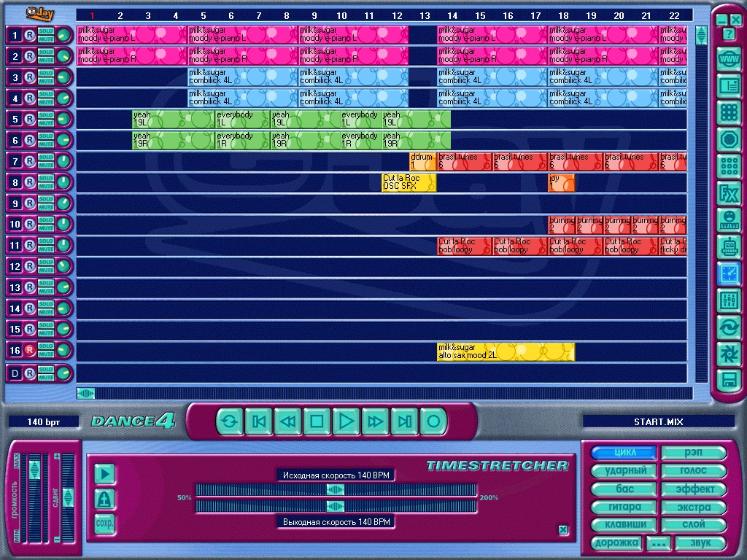Select the "голос" sound category
The image size is (747, 560).
[x=693, y=471]
